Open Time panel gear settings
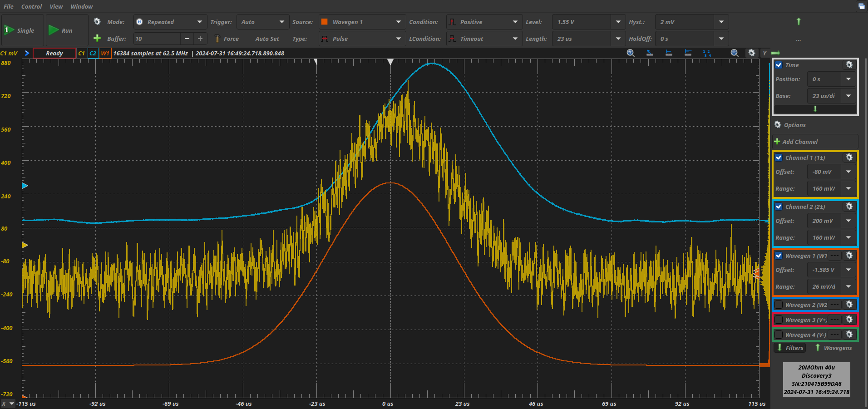The image size is (868, 409). click(849, 65)
